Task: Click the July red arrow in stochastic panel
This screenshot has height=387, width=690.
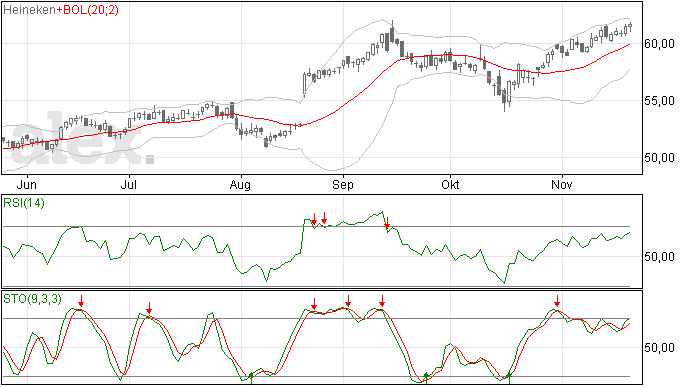Action: (149, 308)
